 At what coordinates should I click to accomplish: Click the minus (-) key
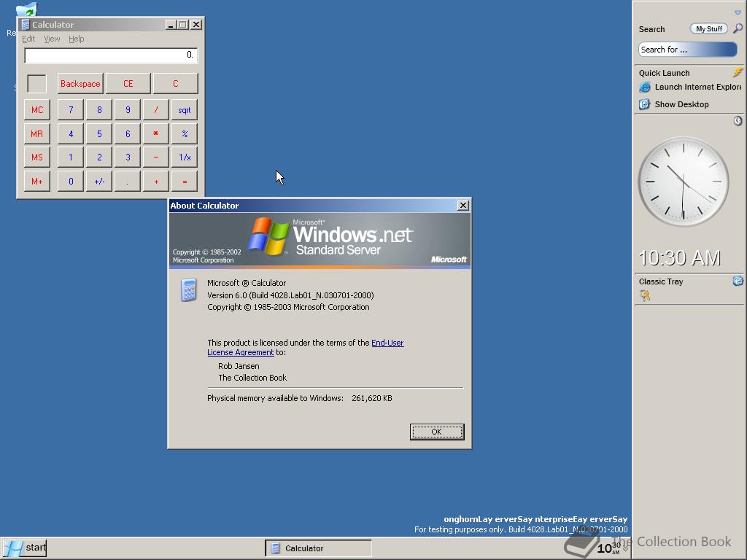point(156,157)
